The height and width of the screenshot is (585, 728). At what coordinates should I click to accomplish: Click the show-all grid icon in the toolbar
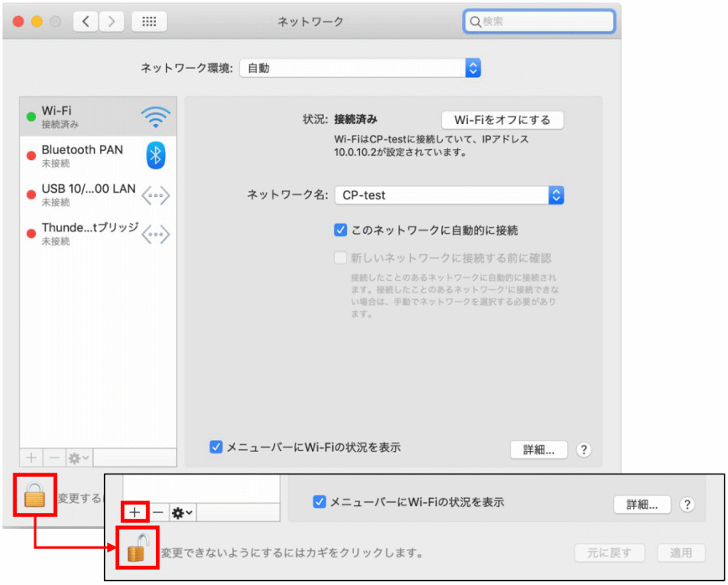[x=149, y=22]
